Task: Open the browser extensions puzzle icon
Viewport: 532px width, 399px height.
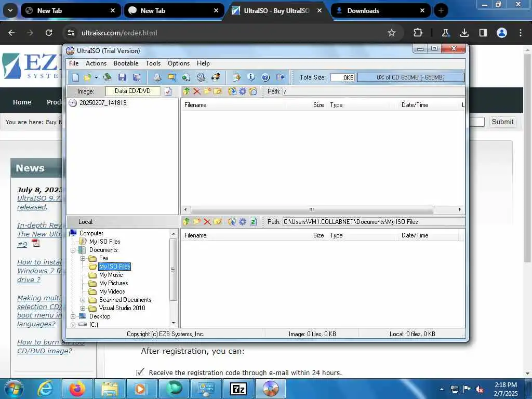Action: coord(418,33)
